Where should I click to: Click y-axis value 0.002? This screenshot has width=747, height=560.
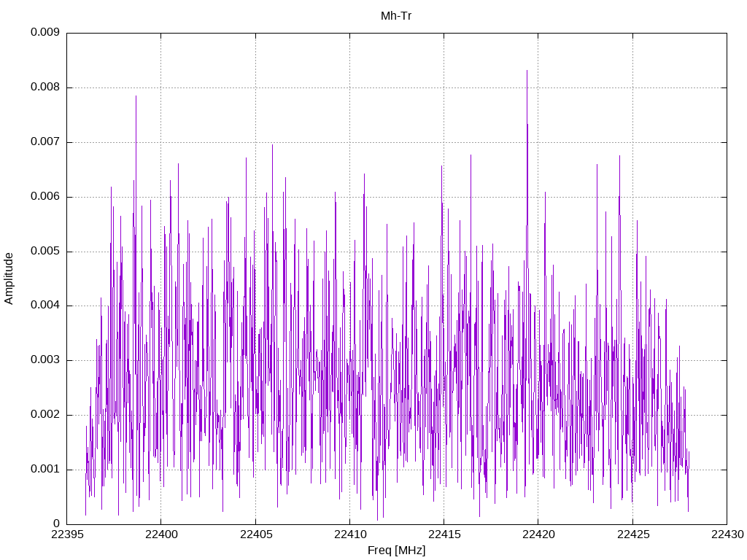point(45,415)
